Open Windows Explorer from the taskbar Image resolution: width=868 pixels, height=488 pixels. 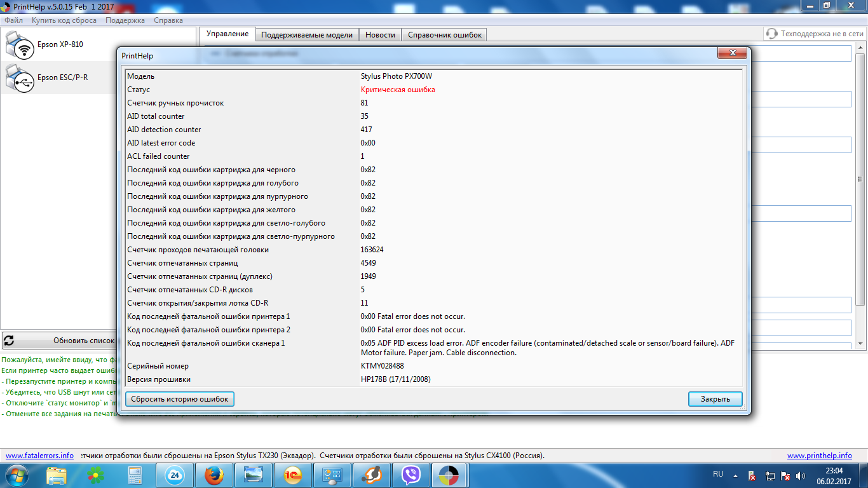click(57, 475)
